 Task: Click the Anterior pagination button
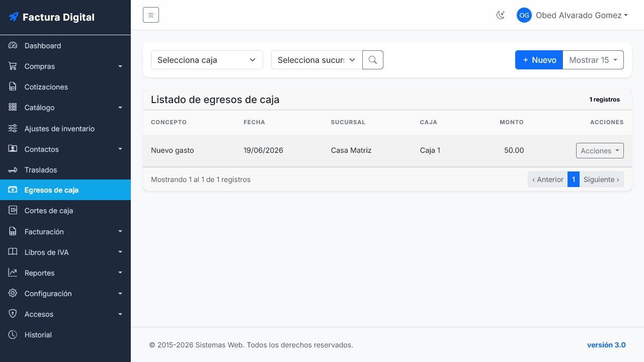(x=547, y=179)
